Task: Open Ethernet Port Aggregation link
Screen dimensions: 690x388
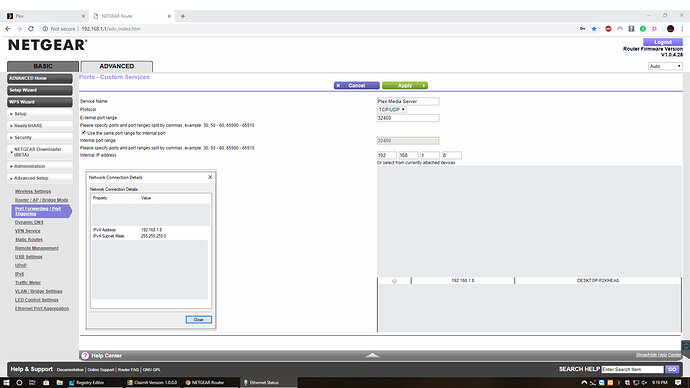Action: tap(42, 309)
